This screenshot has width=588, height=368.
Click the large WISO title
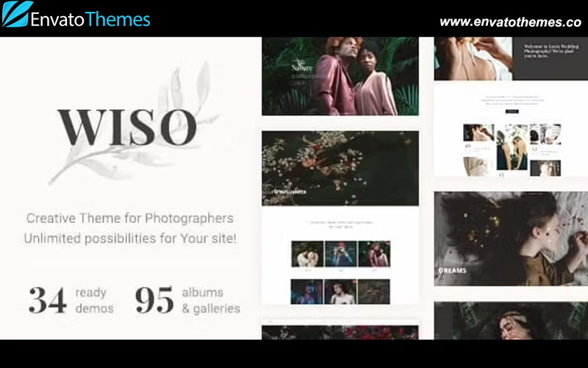(x=127, y=127)
